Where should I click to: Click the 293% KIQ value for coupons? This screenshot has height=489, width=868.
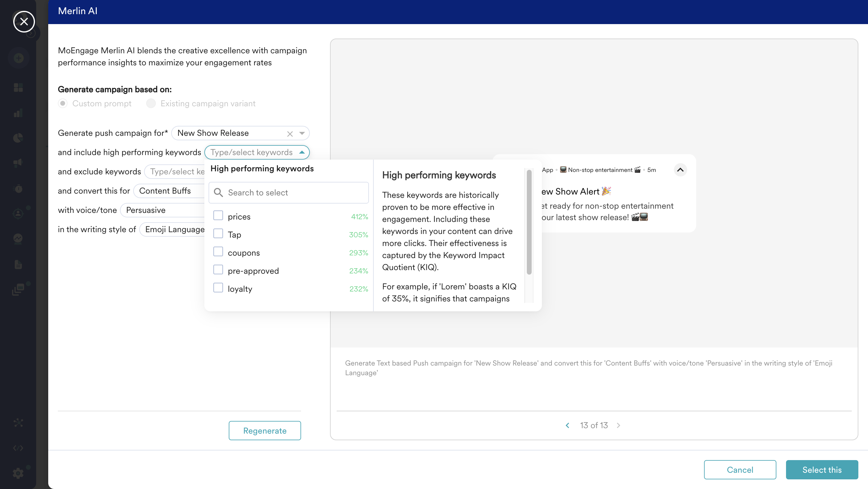coord(359,253)
